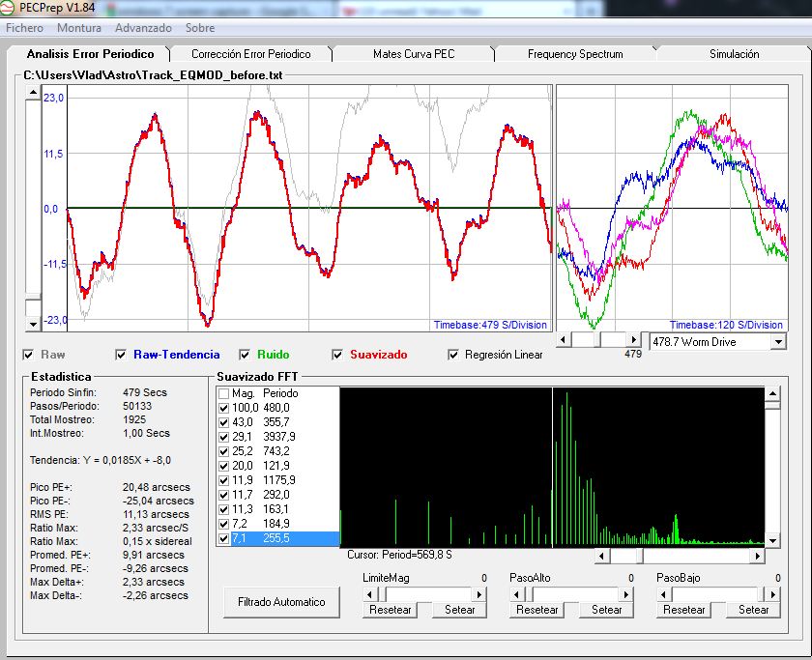This screenshot has width=812, height=660.
Task: Click up arrow of graph vertical scale scrollbar
Action: [33, 93]
